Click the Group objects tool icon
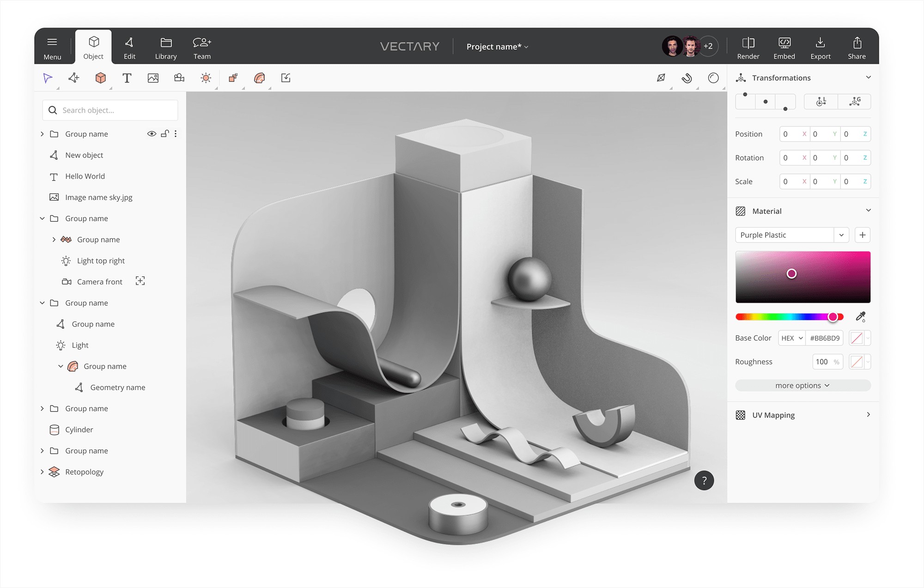Image resolution: width=924 pixels, height=588 pixels. coord(233,78)
